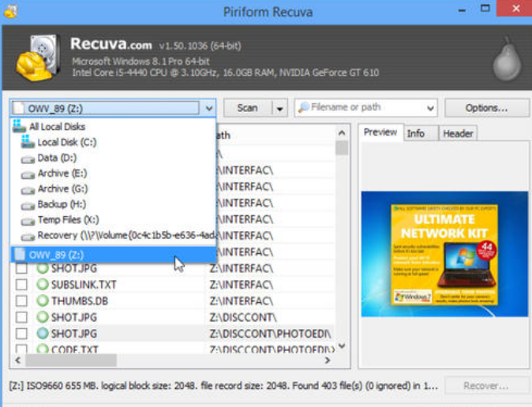532x407 pixels.
Task: Select highlighted OWV_89 (Z:) entry in list
Action: coord(114,254)
